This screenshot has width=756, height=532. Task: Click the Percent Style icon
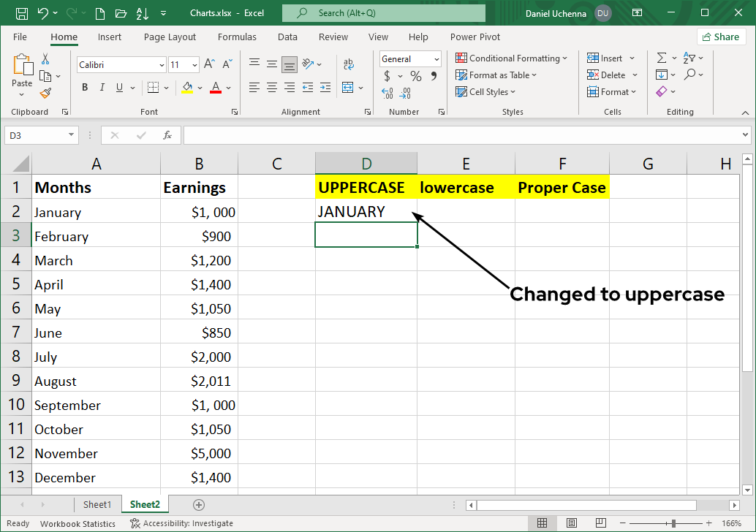(416, 76)
